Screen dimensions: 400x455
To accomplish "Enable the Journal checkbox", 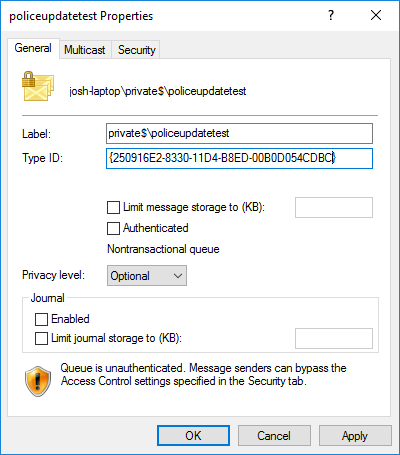I will [x=41, y=319].
